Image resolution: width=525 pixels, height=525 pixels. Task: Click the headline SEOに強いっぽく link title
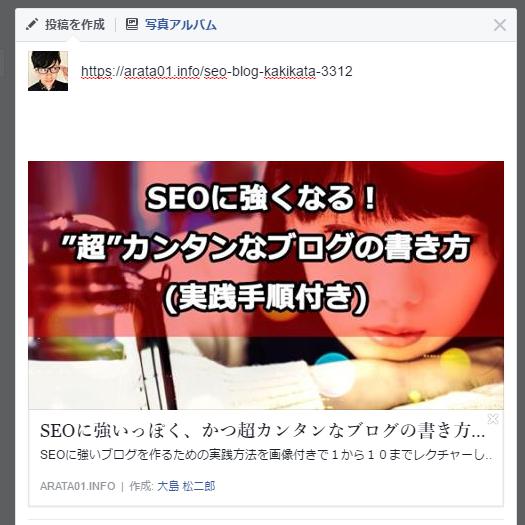[262, 431]
